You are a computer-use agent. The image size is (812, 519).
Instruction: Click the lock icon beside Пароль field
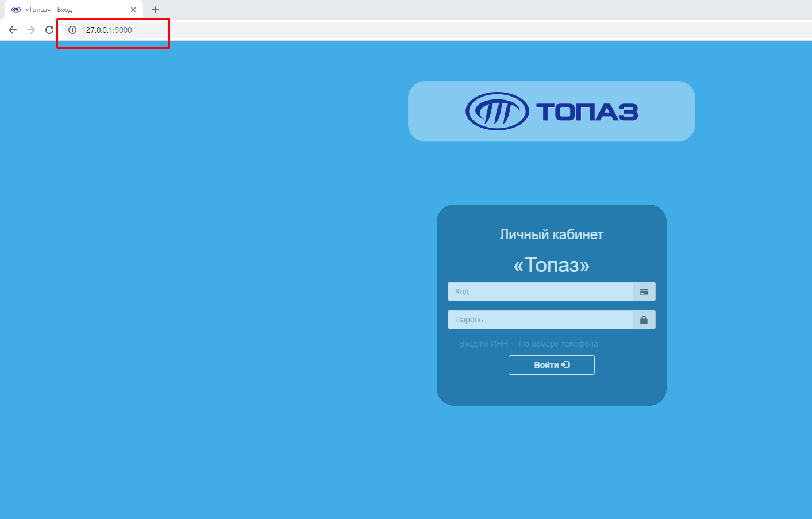click(644, 320)
